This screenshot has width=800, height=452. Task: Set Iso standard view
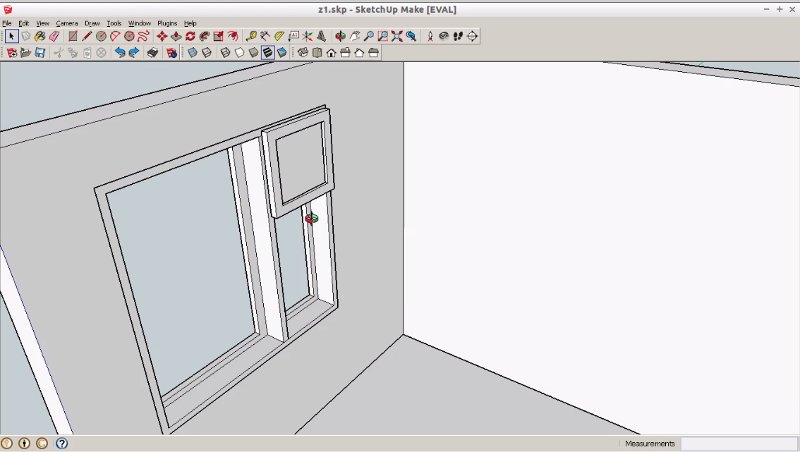303,53
